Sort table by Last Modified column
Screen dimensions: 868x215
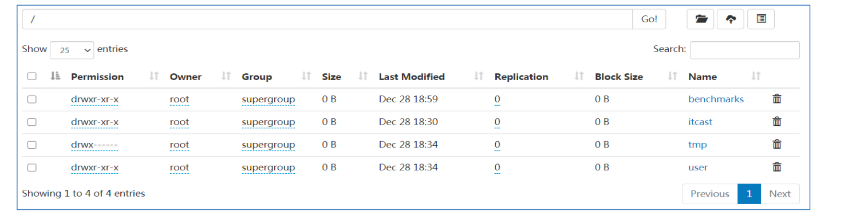[412, 77]
